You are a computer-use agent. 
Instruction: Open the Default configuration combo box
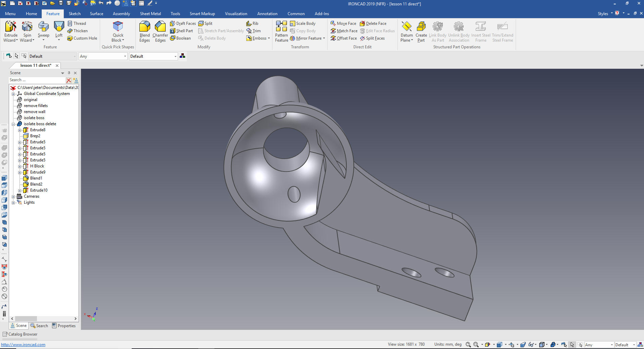coord(153,56)
